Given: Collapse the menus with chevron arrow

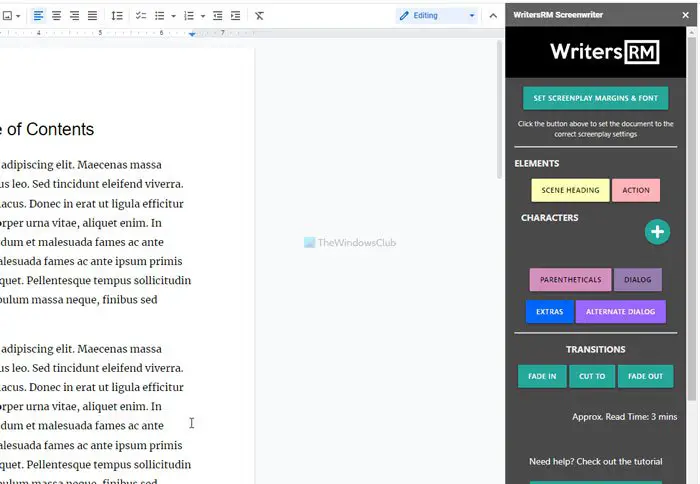Looking at the screenshot, I should click(493, 16).
